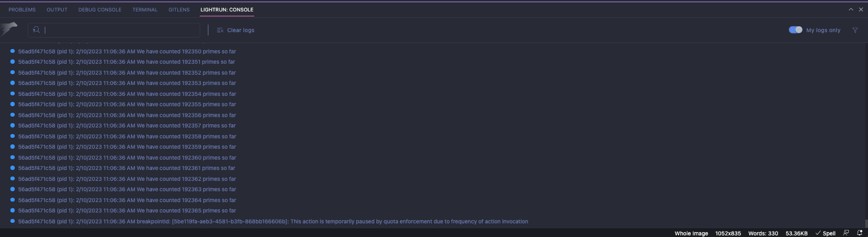
Task: Switch to the GitLens tab
Action: (x=179, y=10)
